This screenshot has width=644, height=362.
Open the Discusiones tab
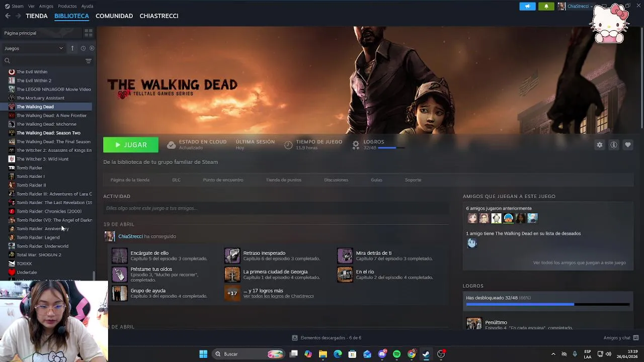coord(336,180)
